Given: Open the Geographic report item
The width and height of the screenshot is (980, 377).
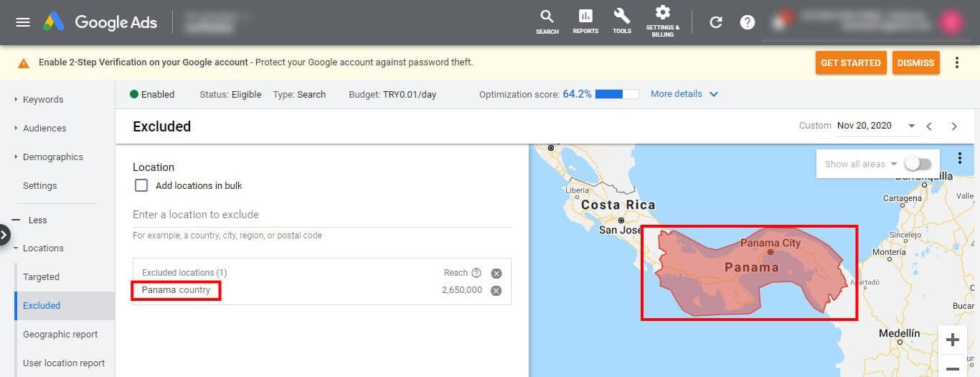Looking at the screenshot, I should 60,335.
